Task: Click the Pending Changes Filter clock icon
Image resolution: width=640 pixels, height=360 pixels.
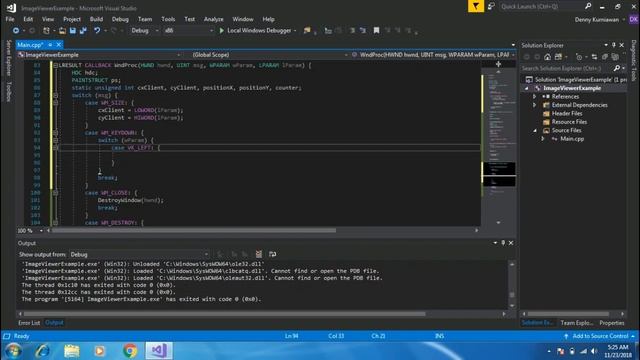Action: [x=579, y=57]
